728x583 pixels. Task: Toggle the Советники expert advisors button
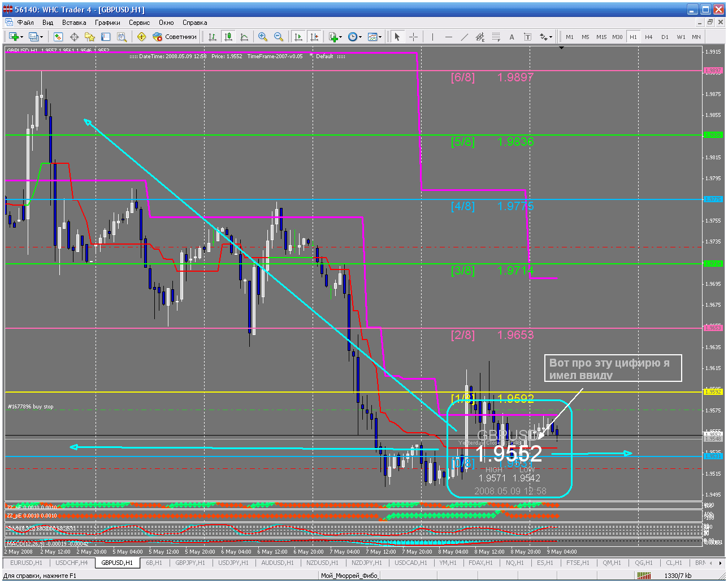tap(175, 37)
